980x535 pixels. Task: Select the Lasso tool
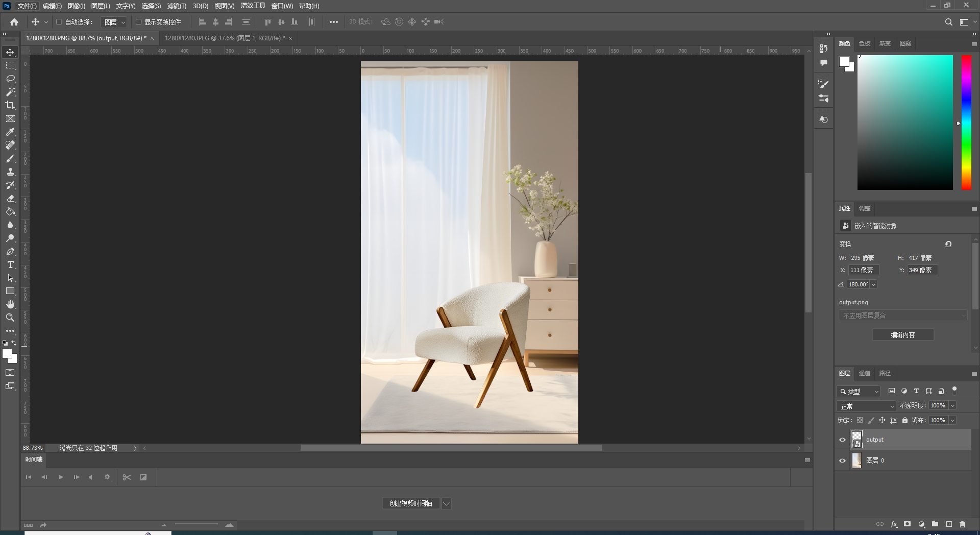[x=10, y=79]
